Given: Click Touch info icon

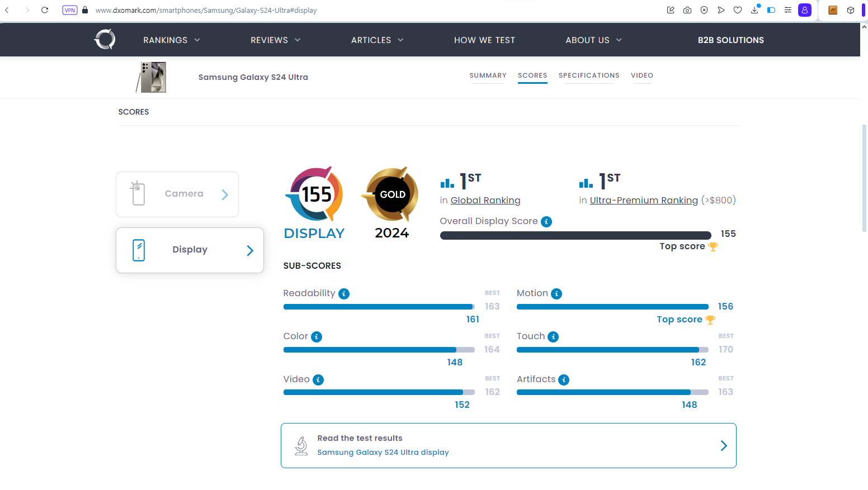Looking at the screenshot, I should [x=553, y=337].
